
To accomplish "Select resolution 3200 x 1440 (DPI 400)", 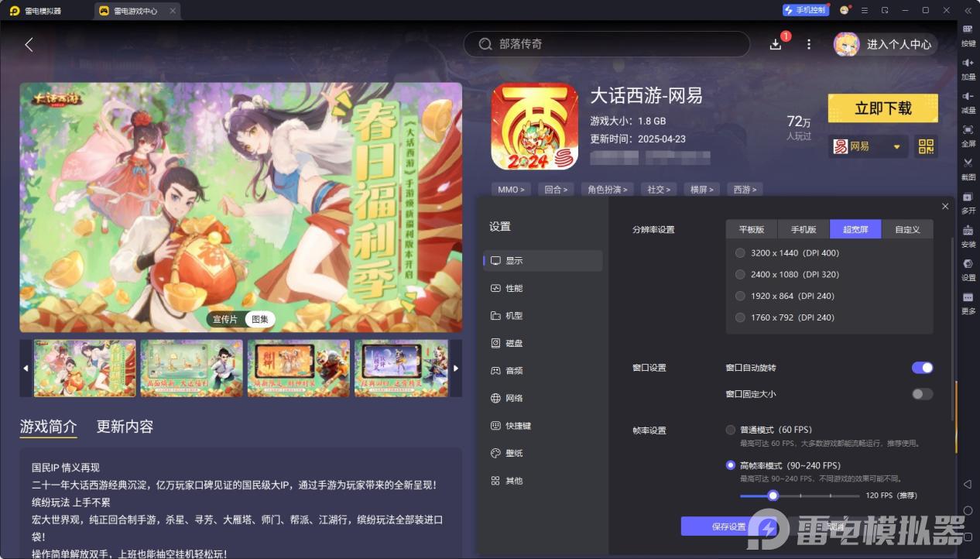I will (787, 253).
